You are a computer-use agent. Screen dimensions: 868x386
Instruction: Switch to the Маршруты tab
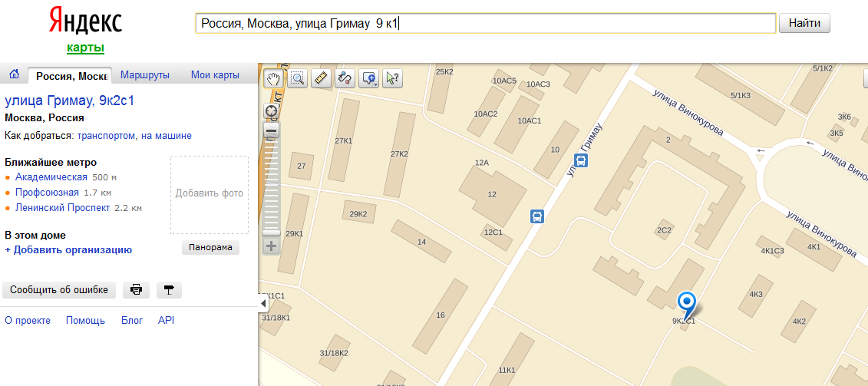coord(145,75)
